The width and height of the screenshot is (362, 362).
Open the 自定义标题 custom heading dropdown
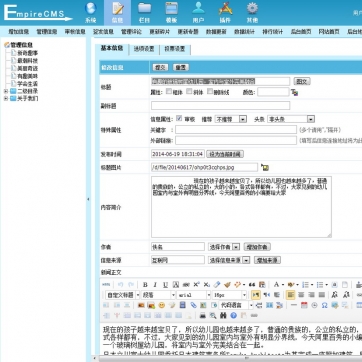[123, 295]
